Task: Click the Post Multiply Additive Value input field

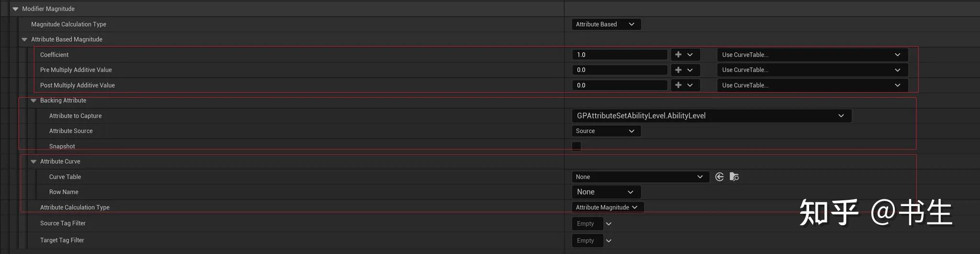Action: click(x=619, y=85)
